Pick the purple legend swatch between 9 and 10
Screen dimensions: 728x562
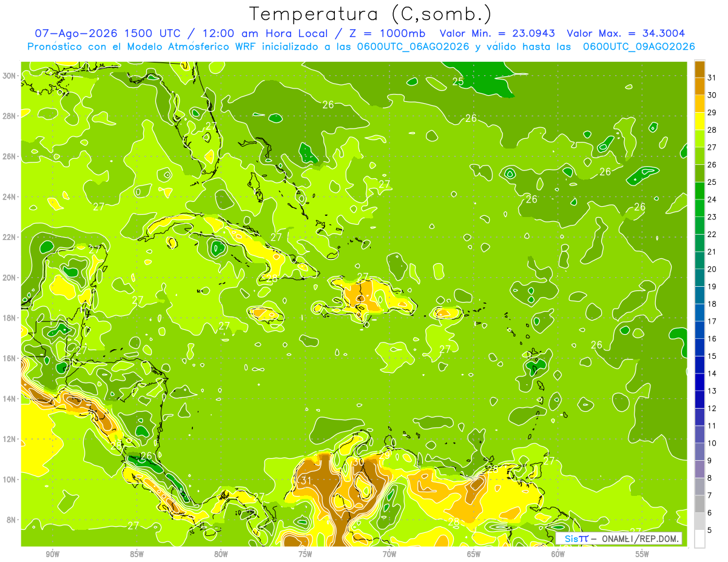coord(699,452)
